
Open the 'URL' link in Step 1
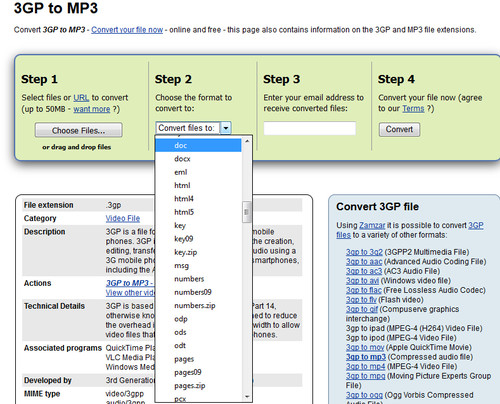tap(81, 98)
